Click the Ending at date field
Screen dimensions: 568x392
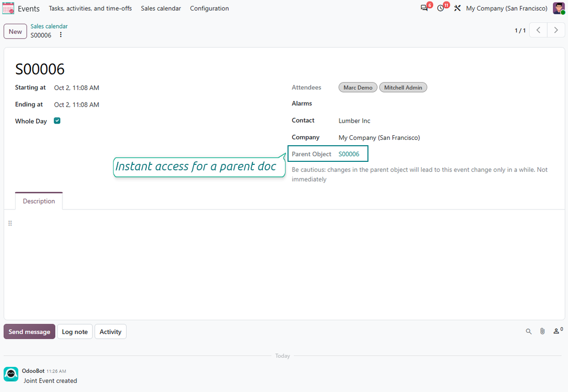tap(76, 105)
